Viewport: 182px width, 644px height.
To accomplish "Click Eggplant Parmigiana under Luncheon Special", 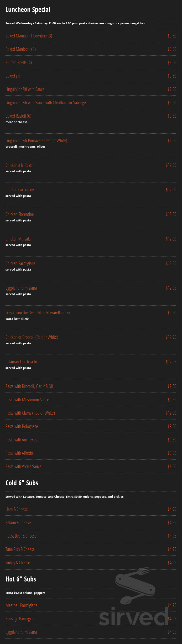I will coord(21,288).
